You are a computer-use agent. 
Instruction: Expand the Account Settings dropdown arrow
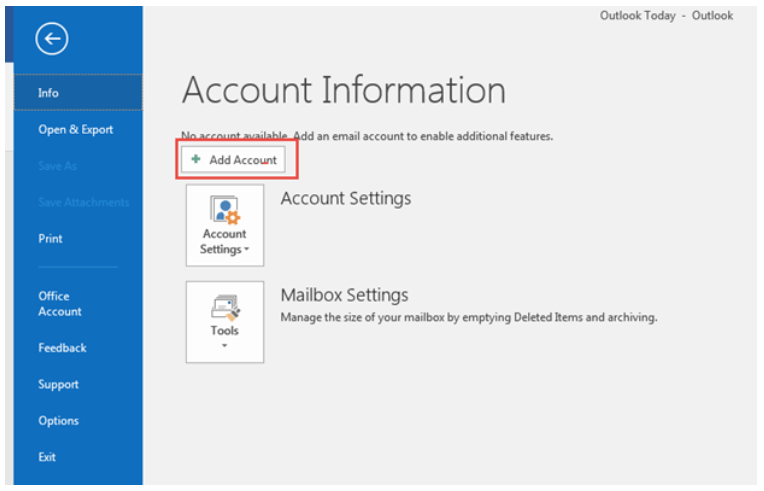pyautogui.click(x=246, y=250)
